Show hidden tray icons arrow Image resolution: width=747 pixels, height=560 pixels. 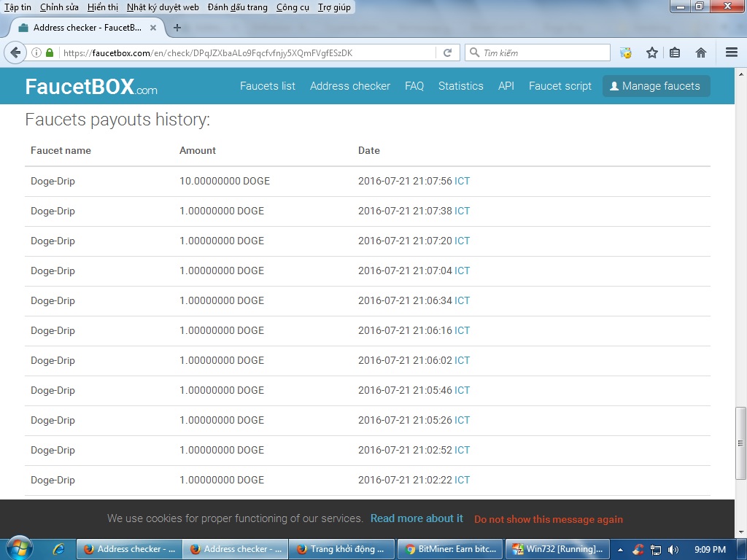(620, 550)
